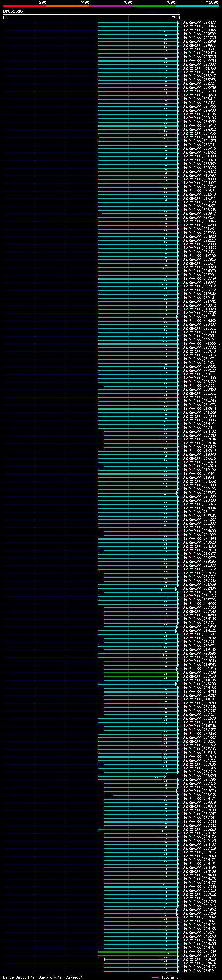Click hit label UniRef100_Q8VXE4
The height and width of the screenshot is (980, 222).
(x=199, y=714)
